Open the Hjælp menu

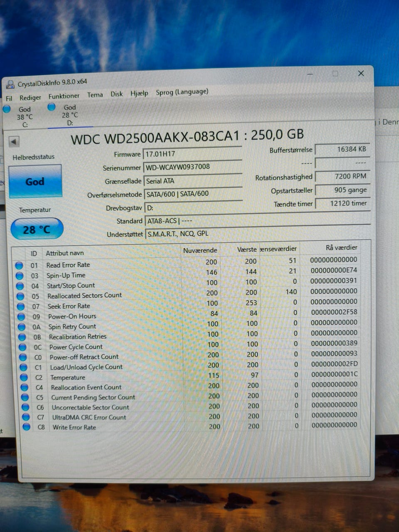tap(139, 93)
